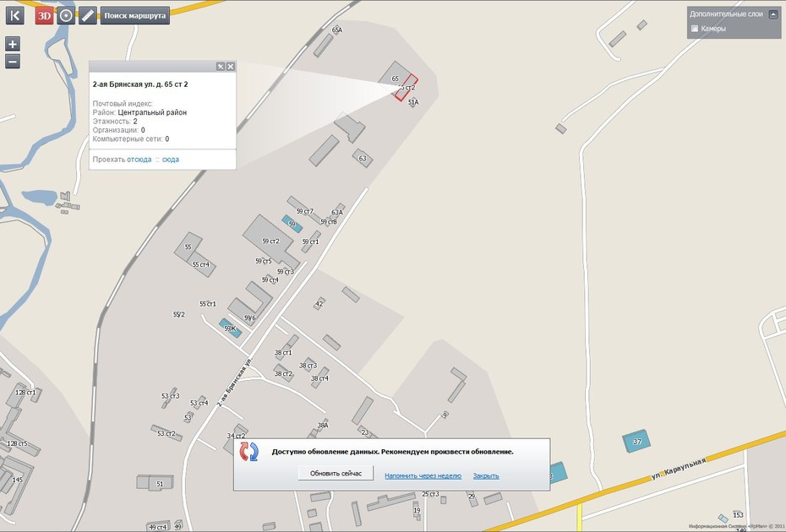Activate the locate target circle tool

click(66, 15)
